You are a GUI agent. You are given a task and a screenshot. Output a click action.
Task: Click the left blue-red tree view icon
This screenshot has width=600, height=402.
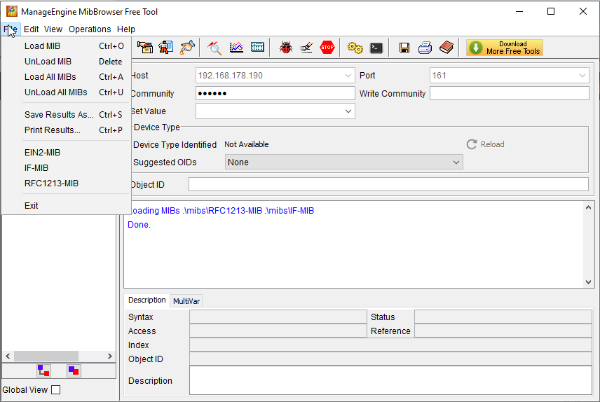(x=44, y=370)
